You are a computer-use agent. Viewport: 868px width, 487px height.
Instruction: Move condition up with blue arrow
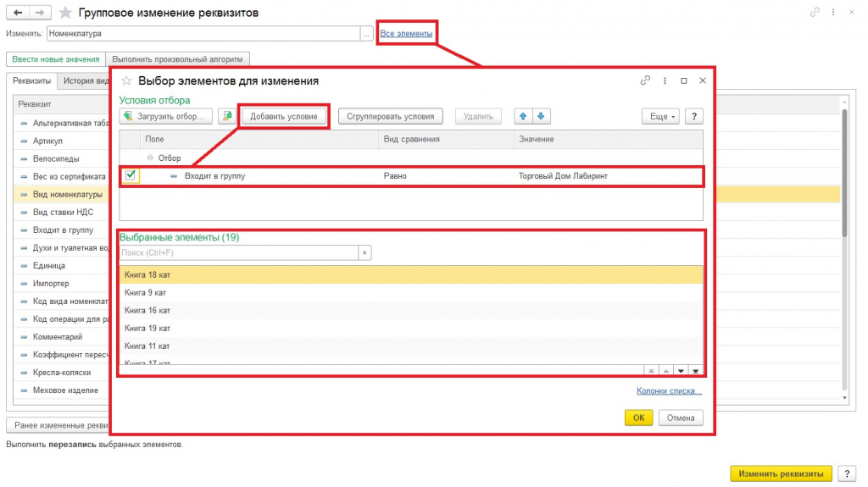[522, 116]
